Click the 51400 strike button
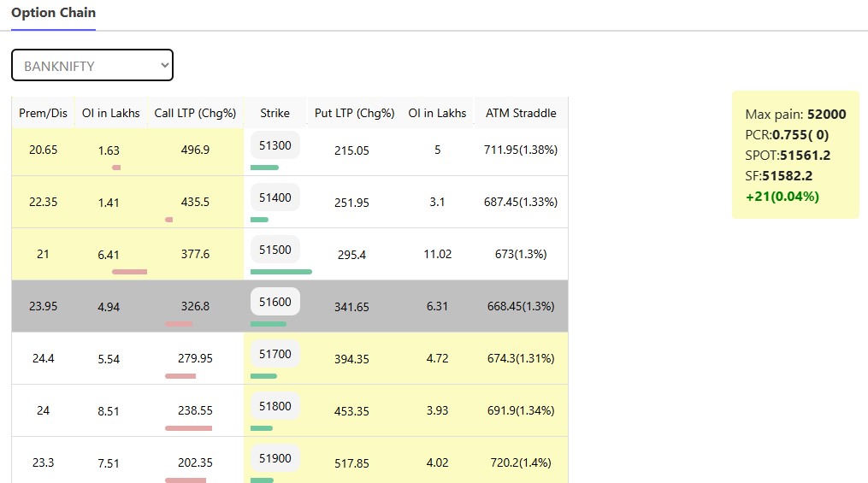 click(x=275, y=197)
